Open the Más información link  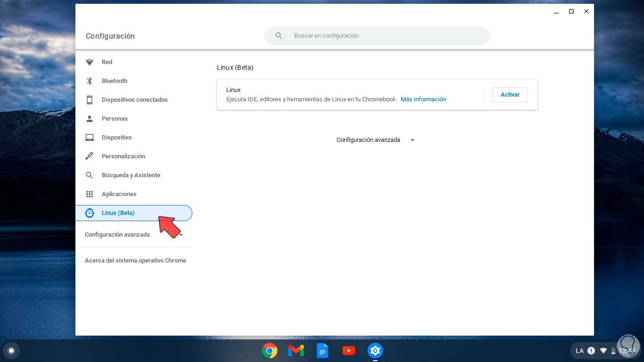[423, 99]
